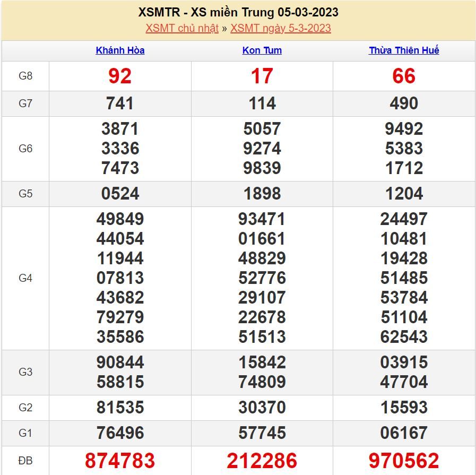Select the G2 row label
This screenshot has height=475, width=476.
pos(25,408)
